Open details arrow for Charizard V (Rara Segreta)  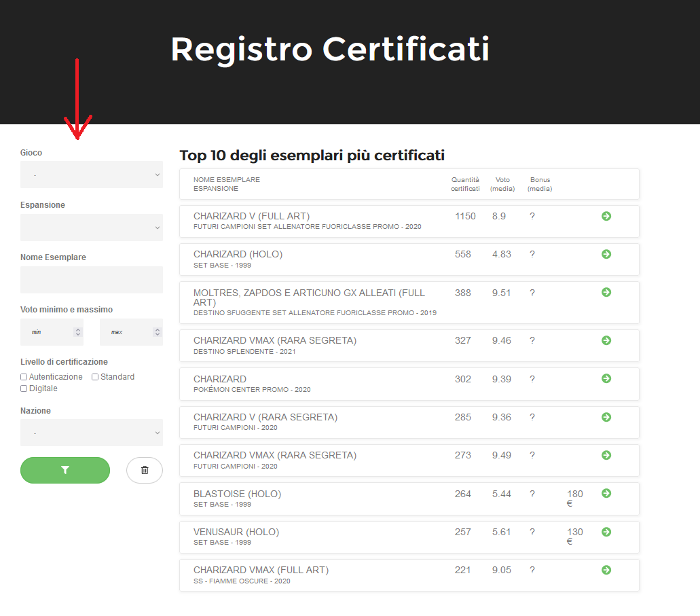[606, 417]
